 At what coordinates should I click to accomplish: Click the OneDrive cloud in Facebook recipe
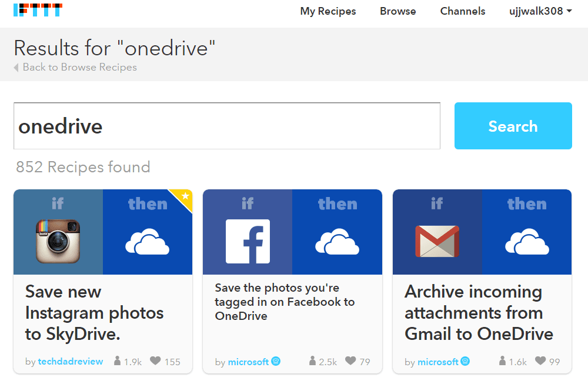337,242
